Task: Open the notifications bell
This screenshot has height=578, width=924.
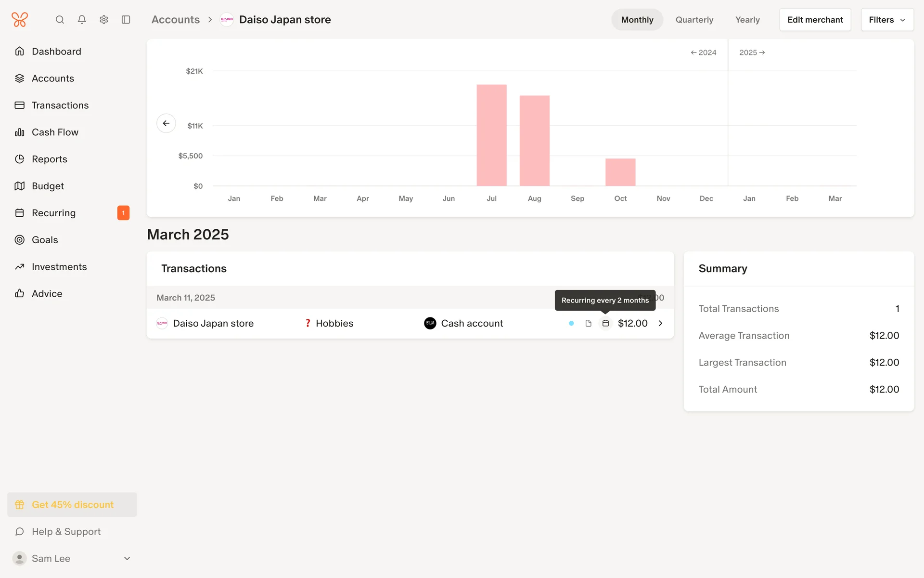Action: tap(82, 20)
